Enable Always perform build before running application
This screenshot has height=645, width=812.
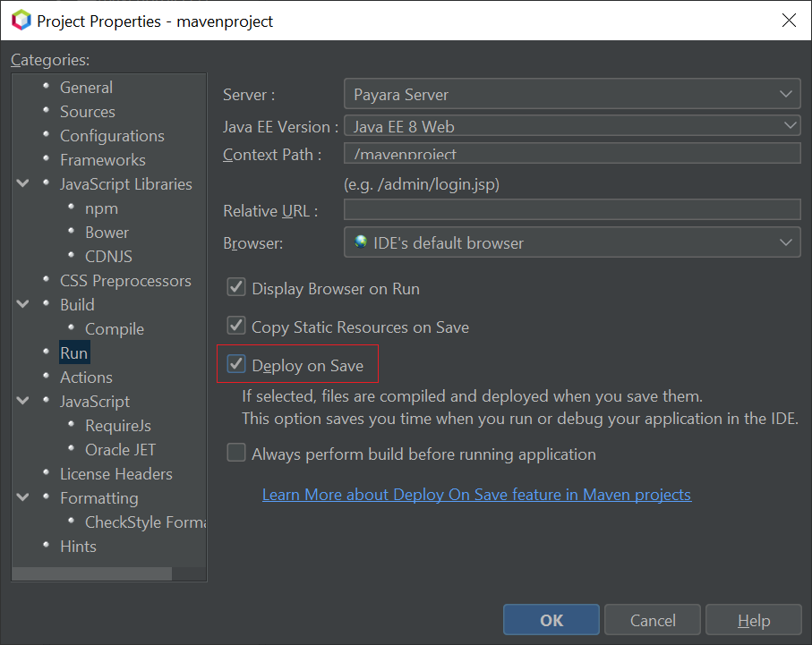[x=236, y=454]
